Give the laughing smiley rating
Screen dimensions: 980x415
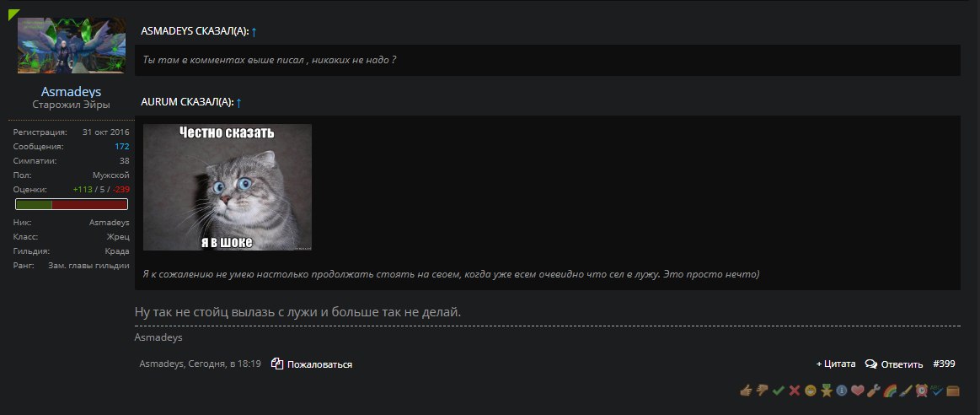click(811, 391)
